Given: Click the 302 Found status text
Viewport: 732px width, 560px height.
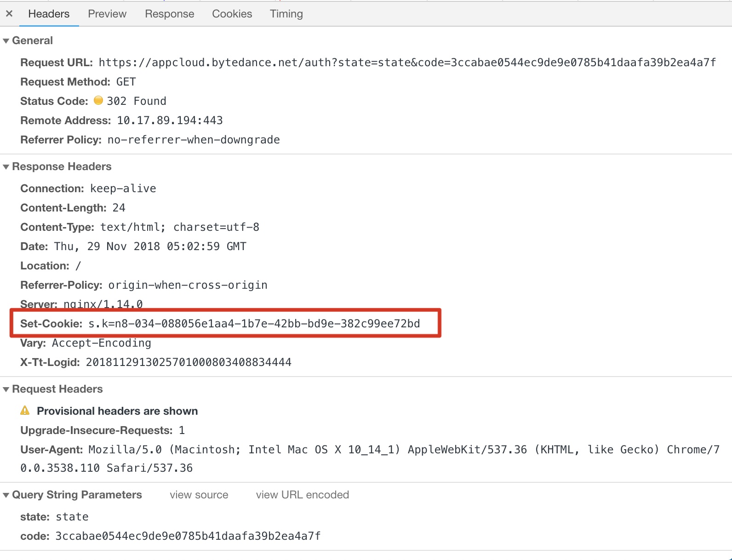Looking at the screenshot, I should pyautogui.click(x=137, y=101).
